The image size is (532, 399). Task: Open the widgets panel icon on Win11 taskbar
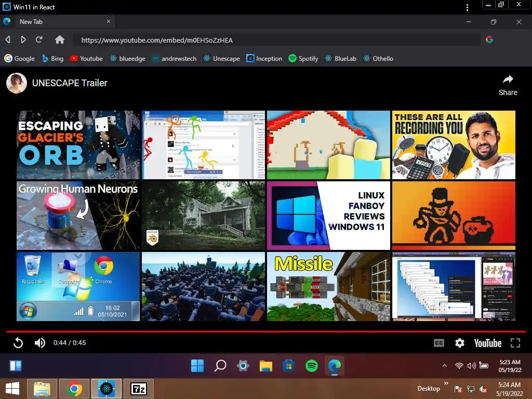[16, 366]
